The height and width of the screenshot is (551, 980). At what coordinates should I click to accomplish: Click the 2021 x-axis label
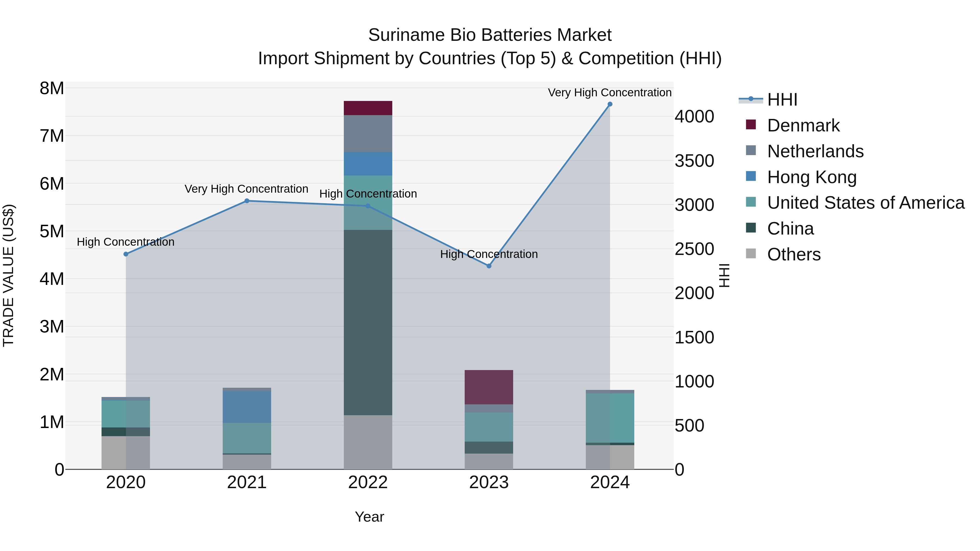coord(247,482)
